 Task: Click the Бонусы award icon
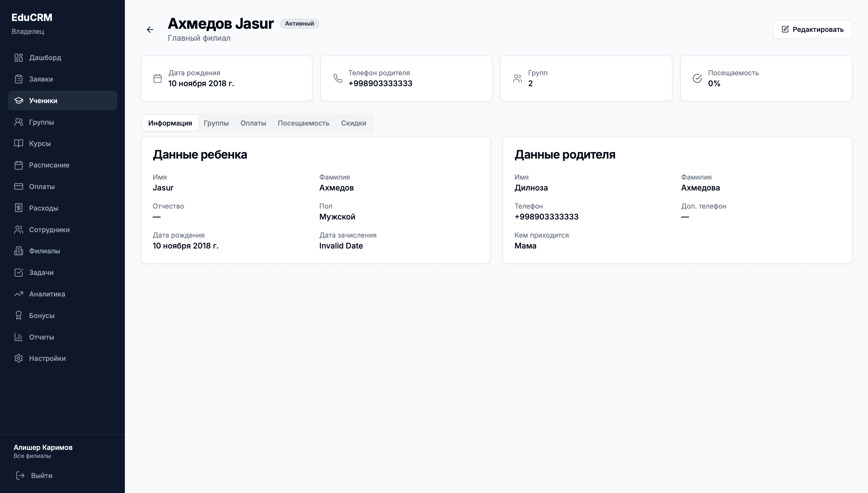point(19,315)
